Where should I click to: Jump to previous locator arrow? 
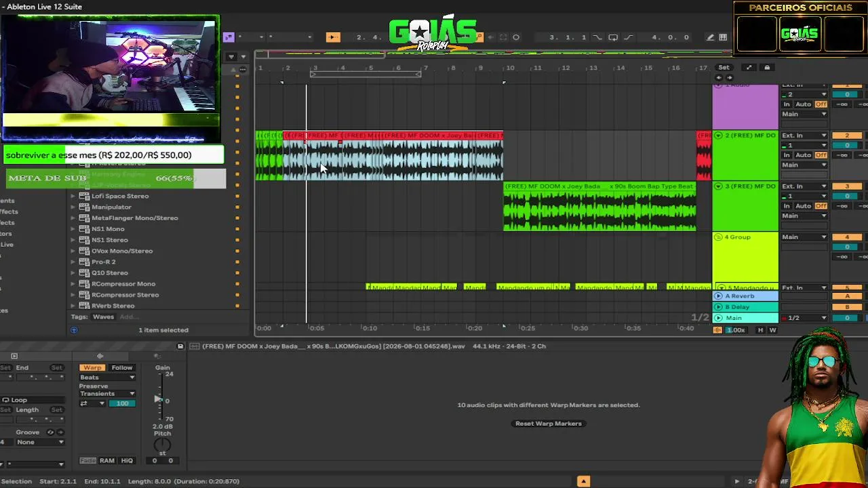[719, 77]
